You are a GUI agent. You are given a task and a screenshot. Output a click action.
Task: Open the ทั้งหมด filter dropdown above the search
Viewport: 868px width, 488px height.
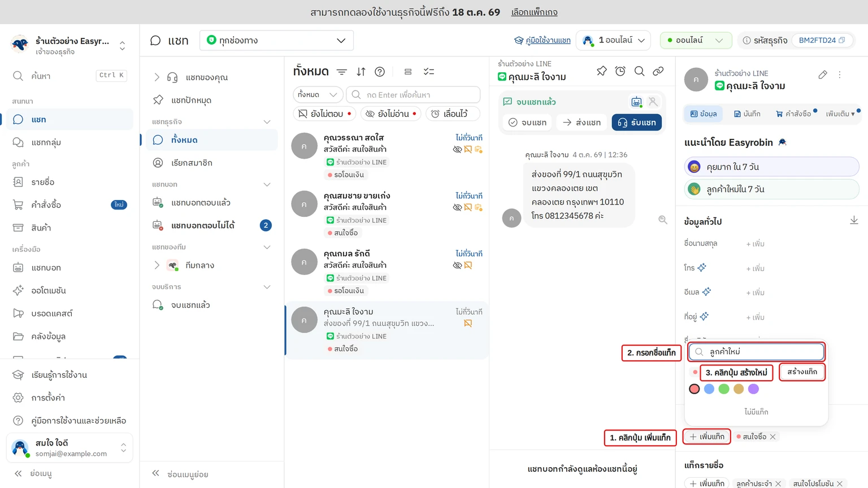[318, 94]
